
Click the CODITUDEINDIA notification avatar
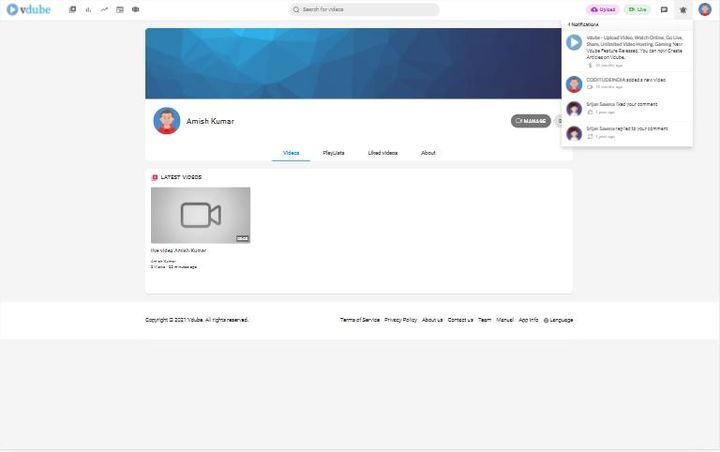(574, 84)
